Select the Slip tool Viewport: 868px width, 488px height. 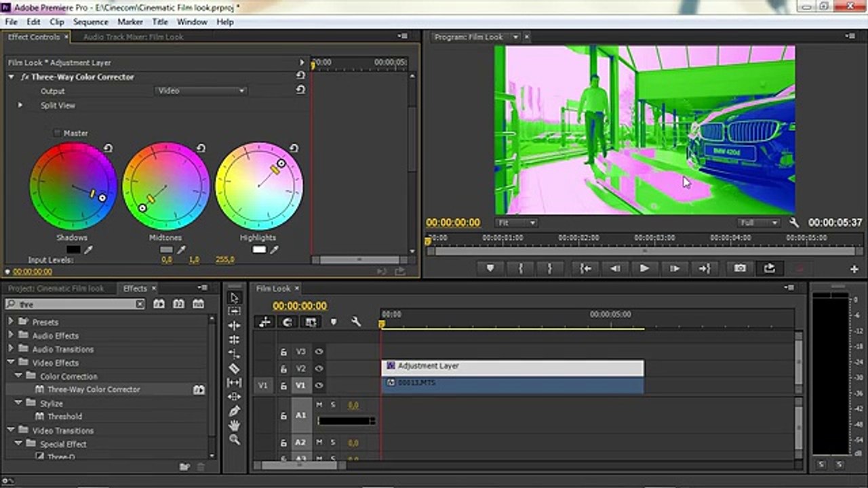coord(235,382)
